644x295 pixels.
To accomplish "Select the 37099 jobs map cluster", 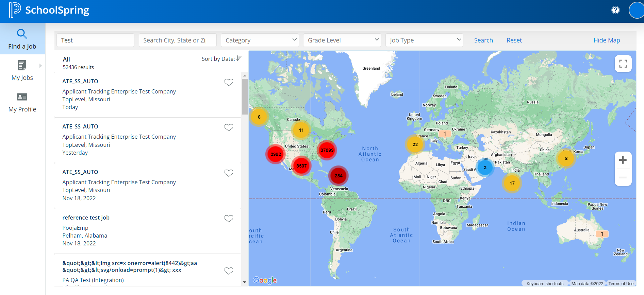I will pyautogui.click(x=327, y=150).
